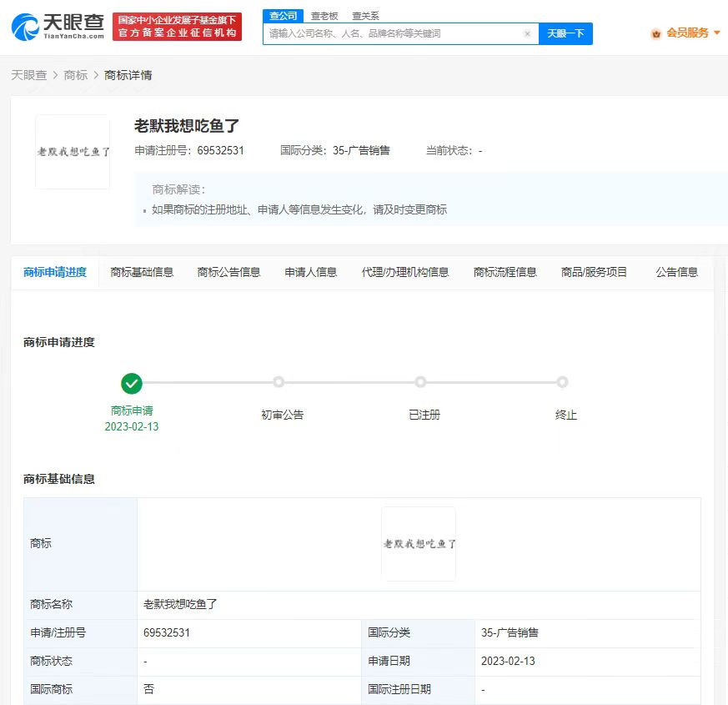Click 35-广告销售 in the 国际分类 table cell
This screenshot has height=705, width=728.
click(510, 632)
